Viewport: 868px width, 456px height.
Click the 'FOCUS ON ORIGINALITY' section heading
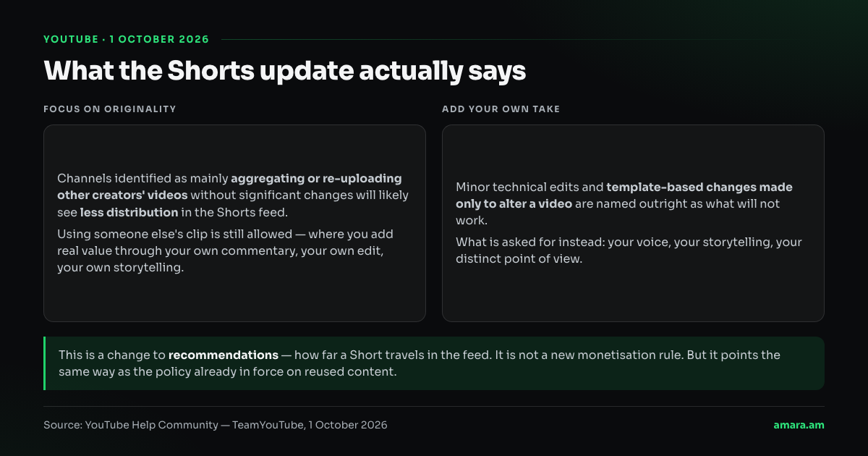[x=110, y=109]
